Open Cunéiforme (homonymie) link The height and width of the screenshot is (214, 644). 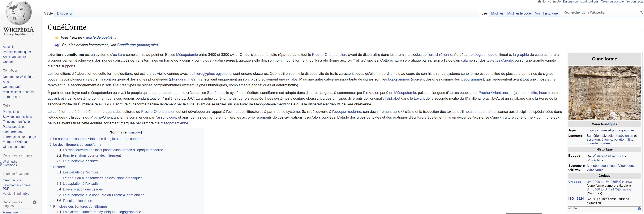138,45
